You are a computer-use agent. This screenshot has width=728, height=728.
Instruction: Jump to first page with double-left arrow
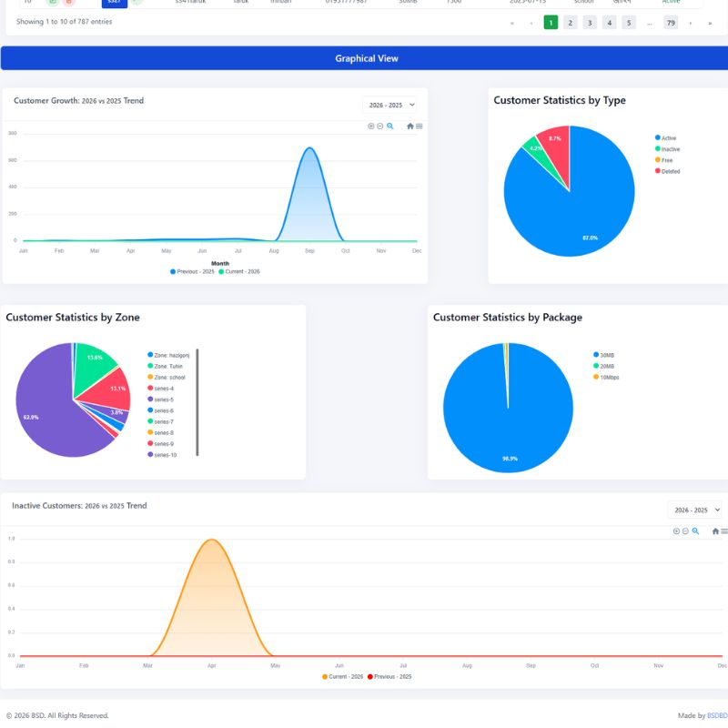(512, 23)
